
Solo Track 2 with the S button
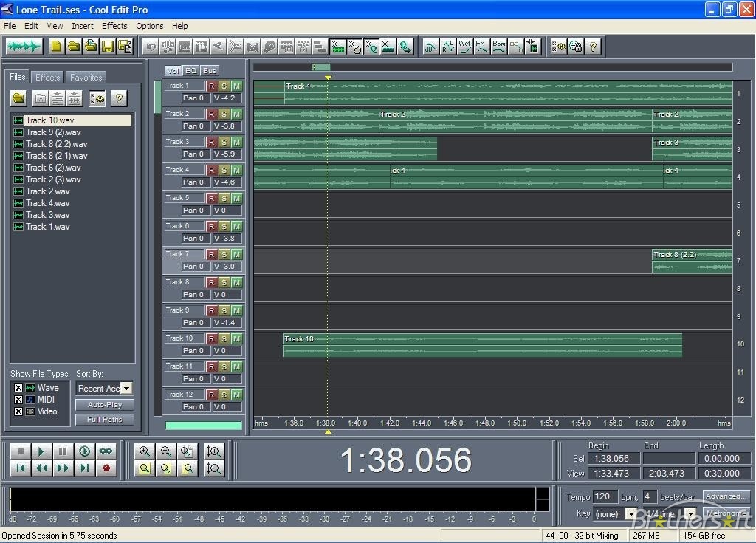coord(224,114)
